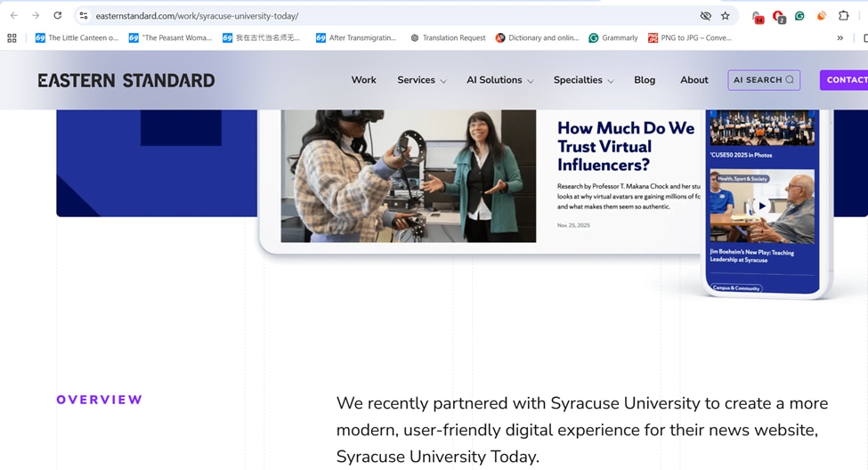Viewport: 868px width, 470px height.
Task: Expand the AI Solutions dropdown chevron
Action: coord(531,81)
